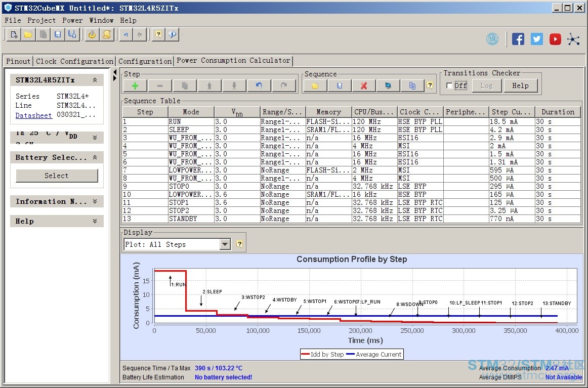
Task: Click the main toolbar Undo arrow
Action: [x=126, y=35]
